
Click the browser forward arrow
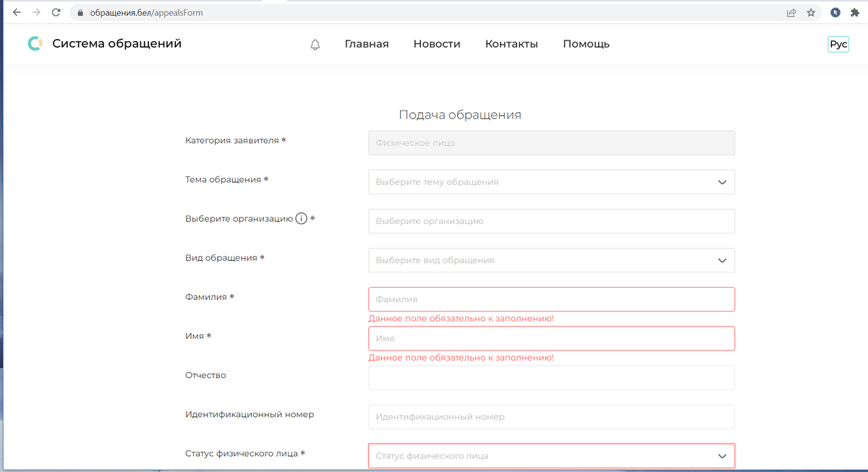36,12
